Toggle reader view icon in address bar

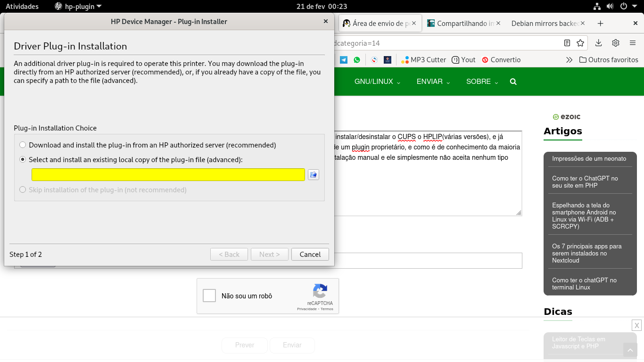tap(567, 43)
